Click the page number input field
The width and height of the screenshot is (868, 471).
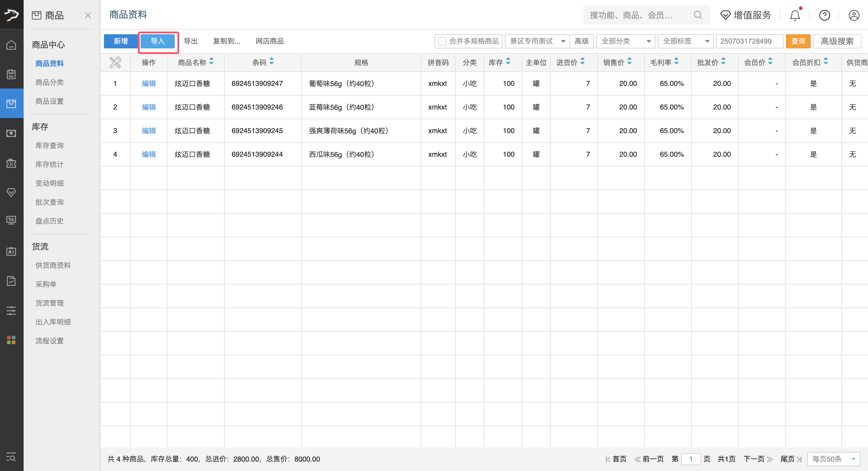[691, 459]
